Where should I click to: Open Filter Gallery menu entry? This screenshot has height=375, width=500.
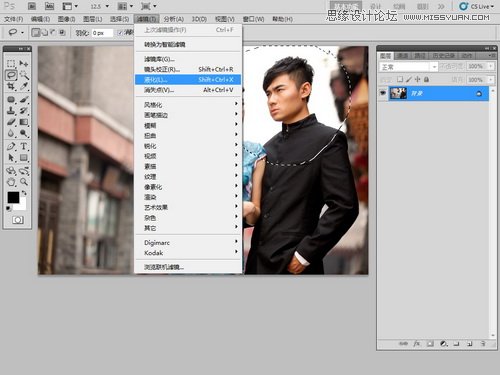click(188, 59)
